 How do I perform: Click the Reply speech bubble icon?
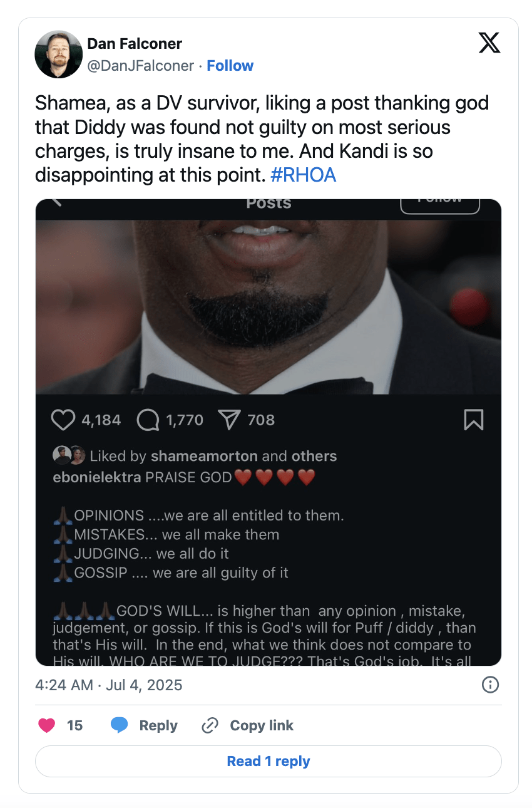[120, 725]
